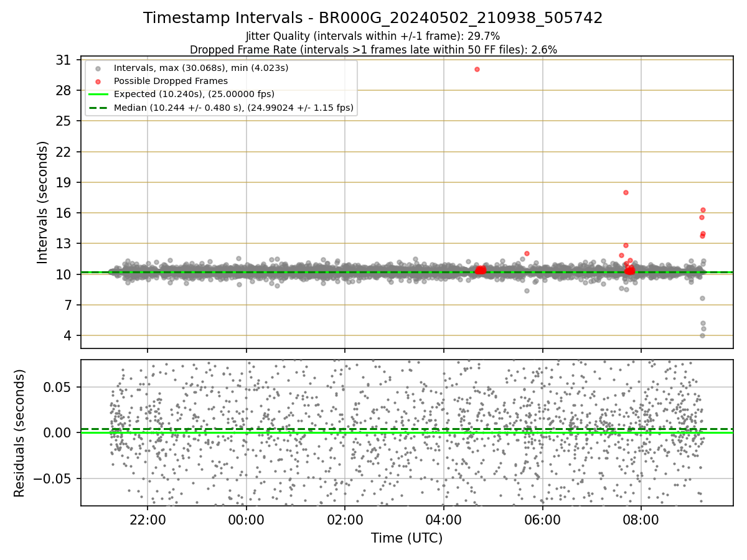Click the x-axis tick label '22:00'

148,519
